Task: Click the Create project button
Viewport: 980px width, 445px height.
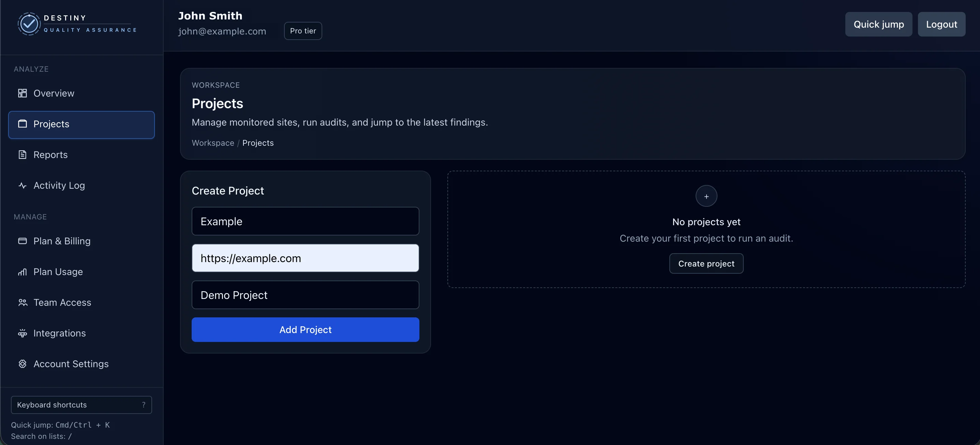Action: pyautogui.click(x=706, y=263)
